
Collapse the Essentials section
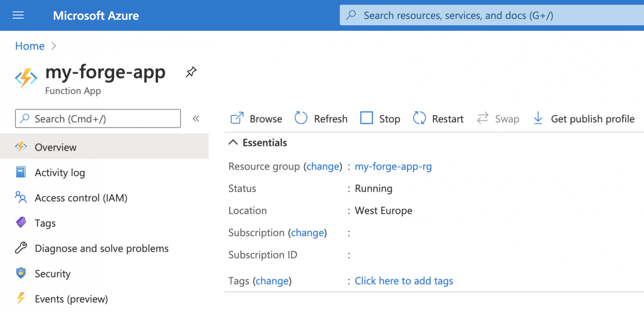[257, 142]
